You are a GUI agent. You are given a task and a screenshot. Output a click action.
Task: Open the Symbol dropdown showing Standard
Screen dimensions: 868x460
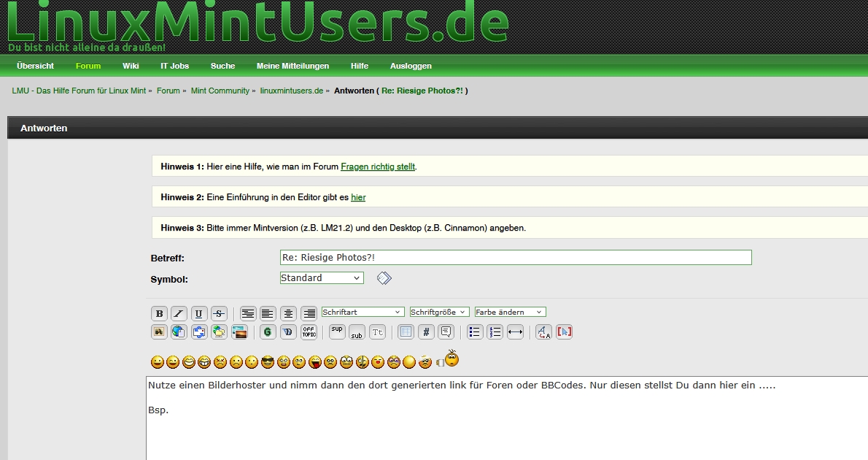click(322, 277)
